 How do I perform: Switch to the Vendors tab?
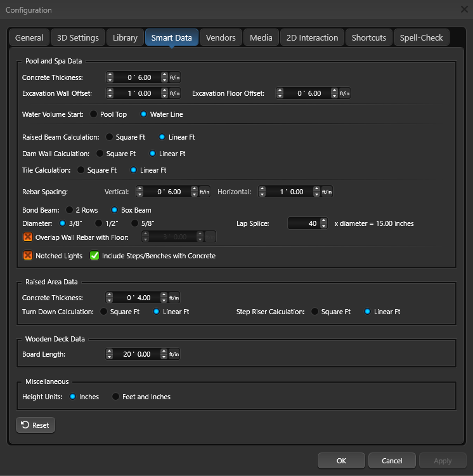221,37
